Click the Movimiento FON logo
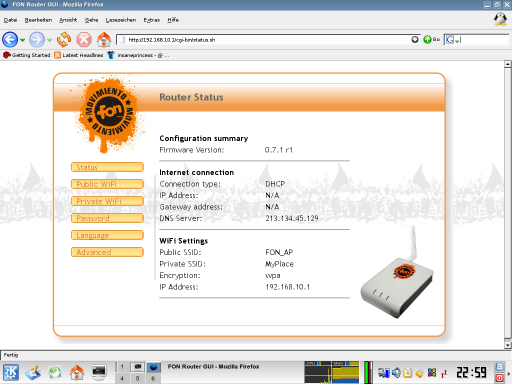 108,113
